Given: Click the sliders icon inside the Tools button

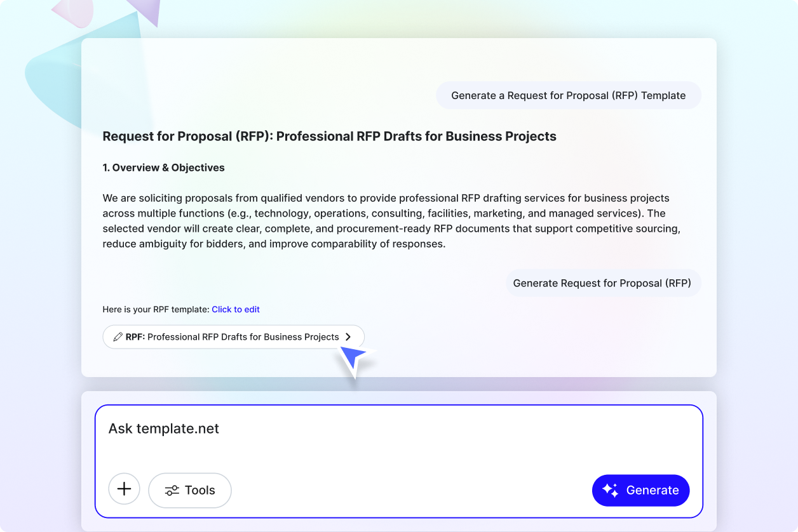Looking at the screenshot, I should pyautogui.click(x=170, y=490).
